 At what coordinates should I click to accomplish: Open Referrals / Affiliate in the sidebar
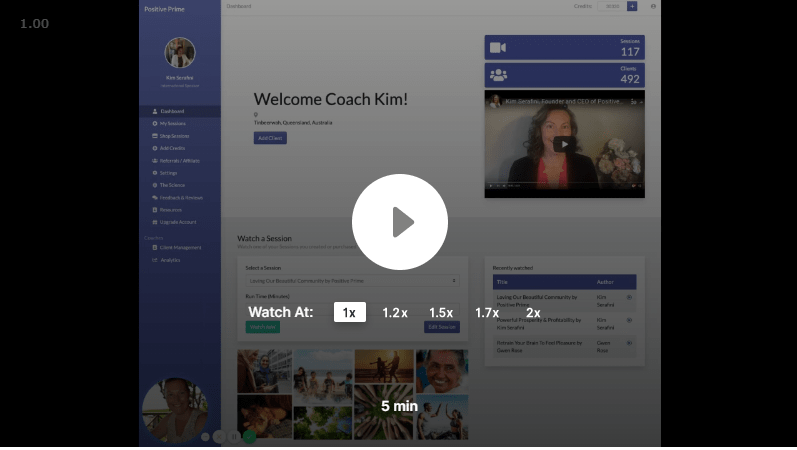tap(180, 161)
